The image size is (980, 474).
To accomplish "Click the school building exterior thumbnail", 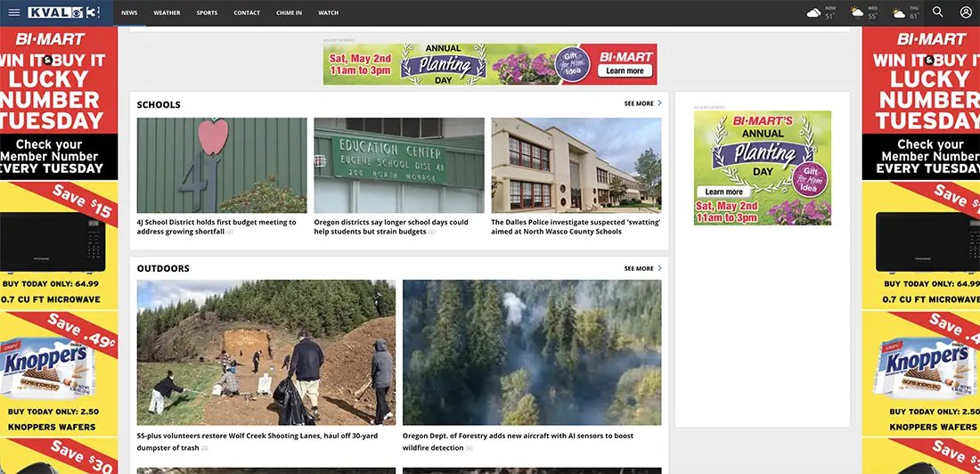I will (x=576, y=165).
